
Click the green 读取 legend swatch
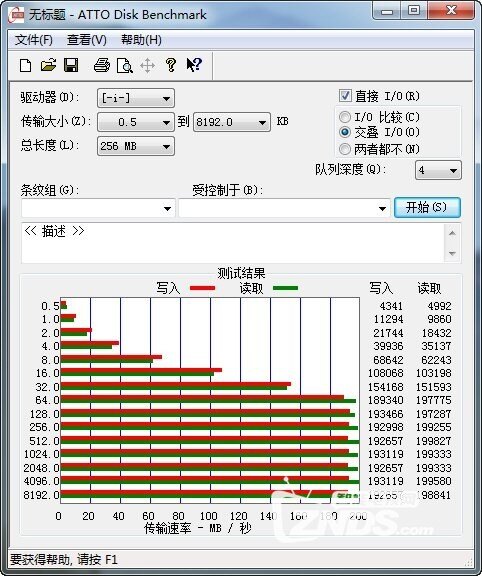[285, 288]
